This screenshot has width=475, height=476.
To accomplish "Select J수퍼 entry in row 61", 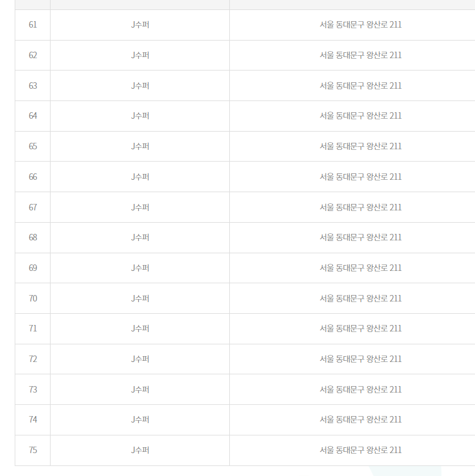I will (140, 25).
